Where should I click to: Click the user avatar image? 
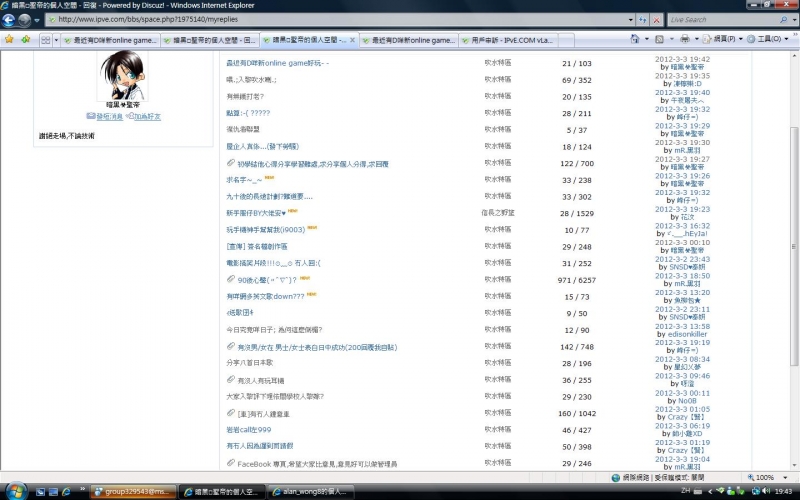122,75
